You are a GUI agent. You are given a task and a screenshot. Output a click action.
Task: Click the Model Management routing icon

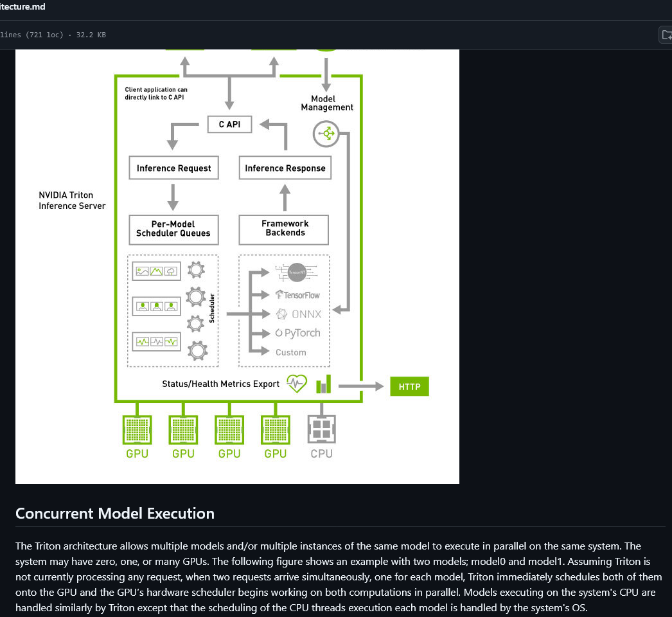(x=326, y=134)
